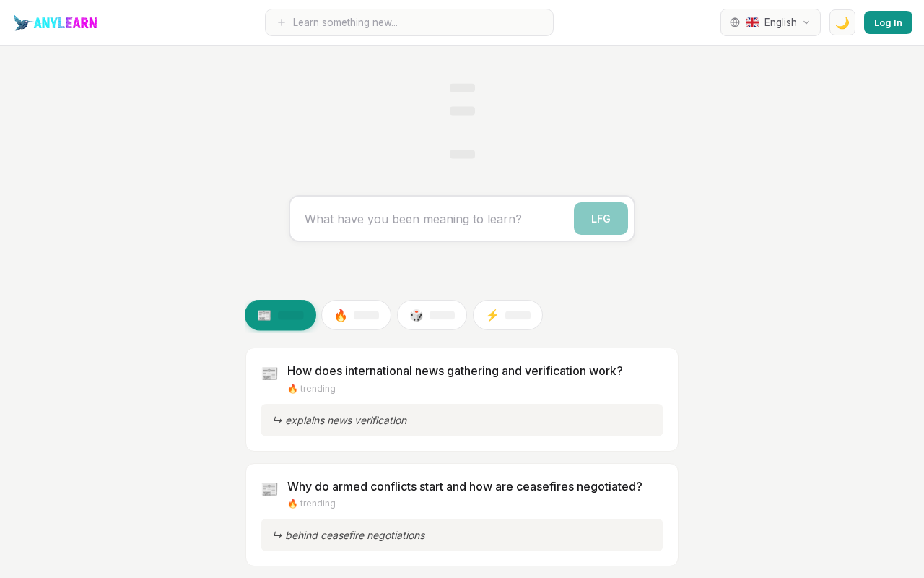This screenshot has height=578, width=924.
Task: Focus the "Learn something new..." header field
Action: [419, 22]
